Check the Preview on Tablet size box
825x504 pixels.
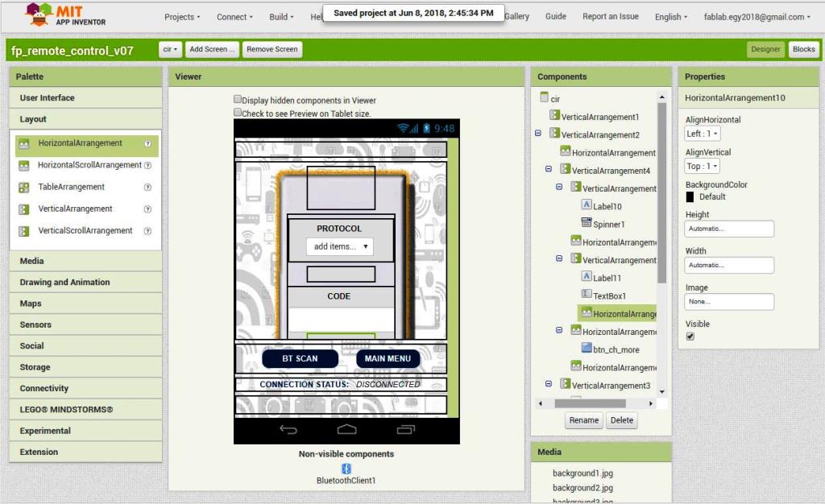point(238,112)
